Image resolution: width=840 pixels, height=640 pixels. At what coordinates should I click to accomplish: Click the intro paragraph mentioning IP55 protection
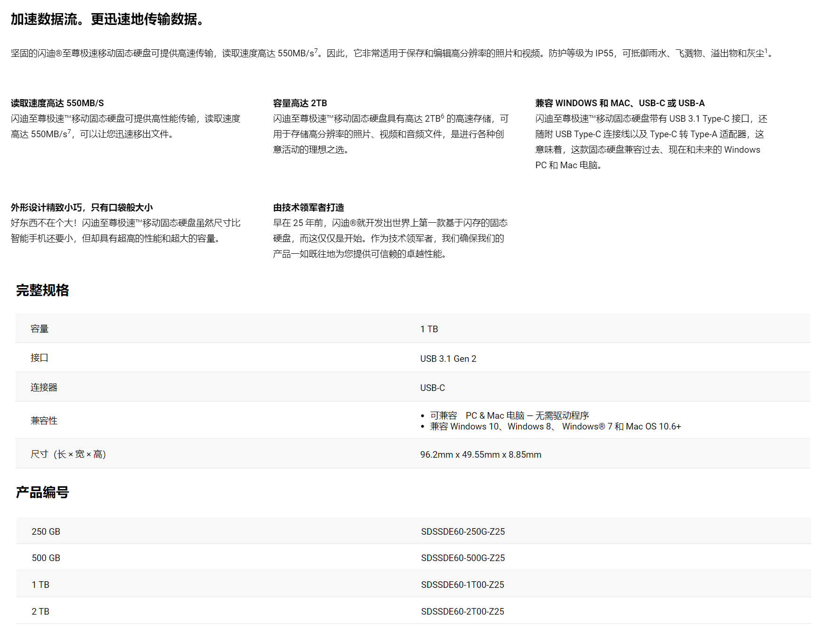coord(392,53)
